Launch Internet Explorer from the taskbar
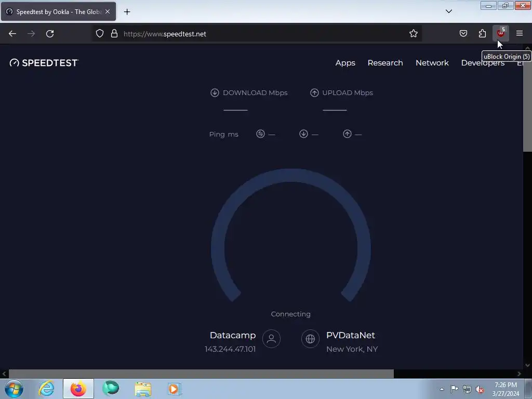The height and width of the screenshot is (399, 532). pos(46,389)
